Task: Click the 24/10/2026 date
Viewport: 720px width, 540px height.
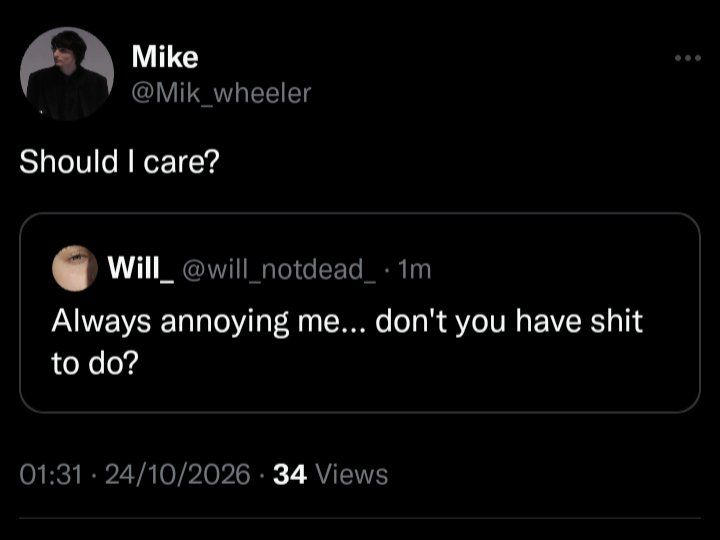Action: 178,474
